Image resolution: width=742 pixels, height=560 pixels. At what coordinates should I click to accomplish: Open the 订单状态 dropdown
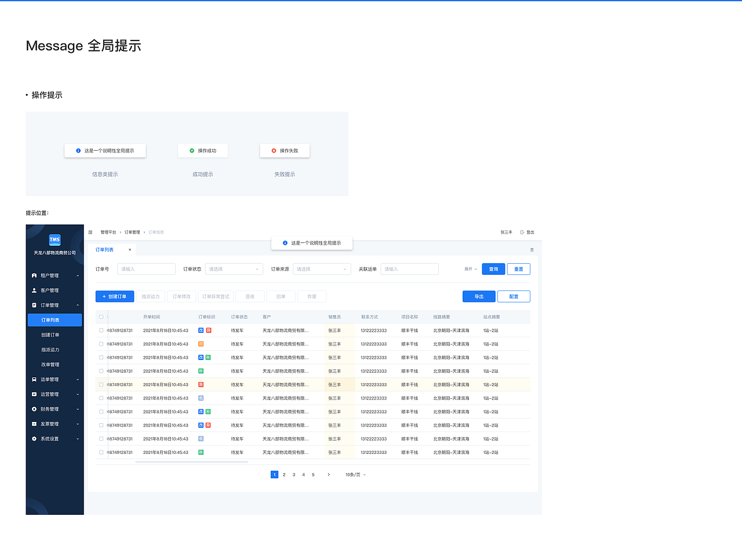coord(234,269)
